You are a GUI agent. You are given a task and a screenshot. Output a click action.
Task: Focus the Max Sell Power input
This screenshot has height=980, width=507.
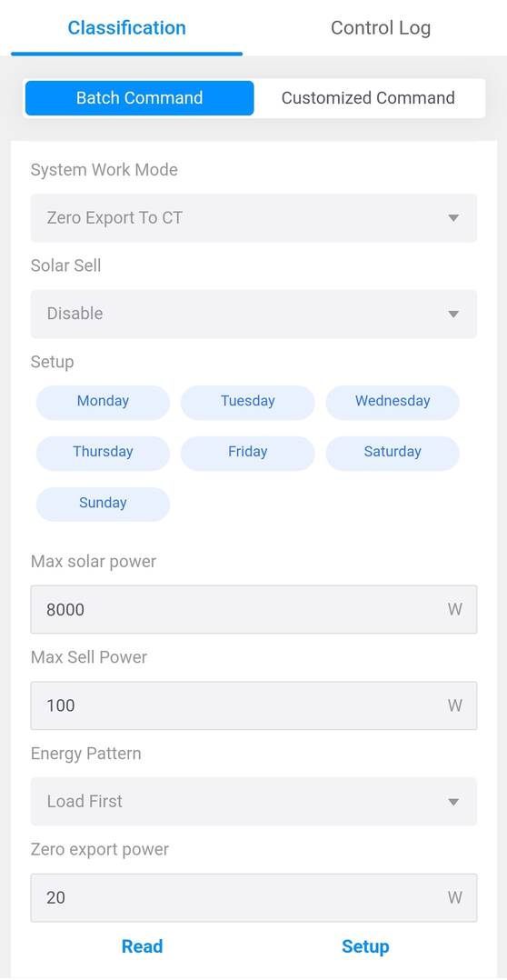coord(253,705)
